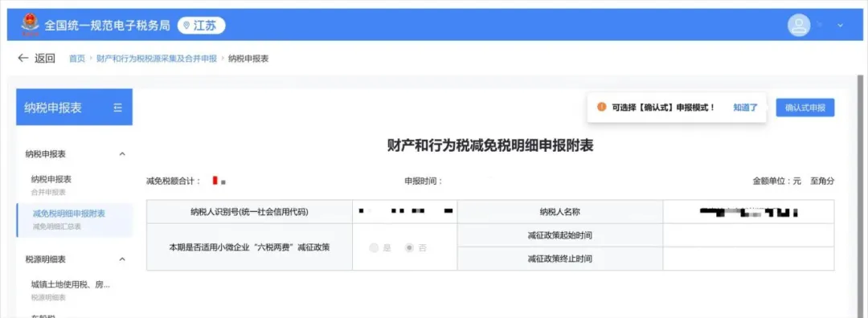Dismiss the notice via 知道了 link

coord(745,108)
